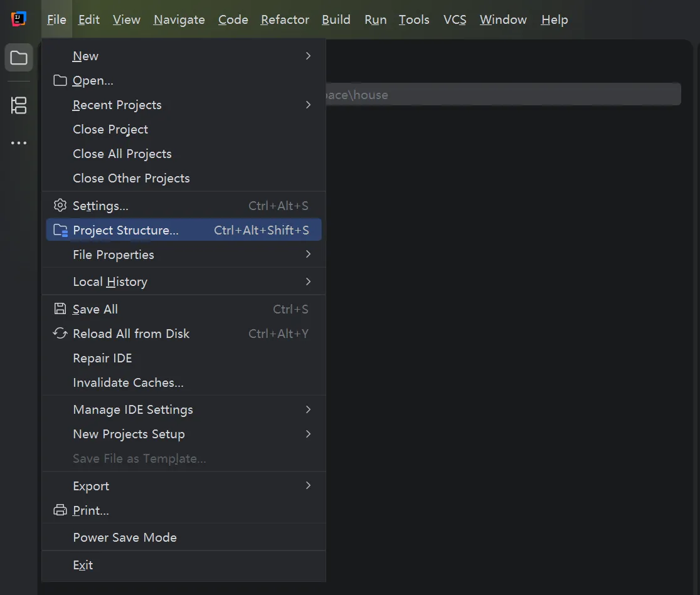Screen dimensions: 700x595
Task: Select Recent Projects menu entry
Action: [x=184, y=105]
